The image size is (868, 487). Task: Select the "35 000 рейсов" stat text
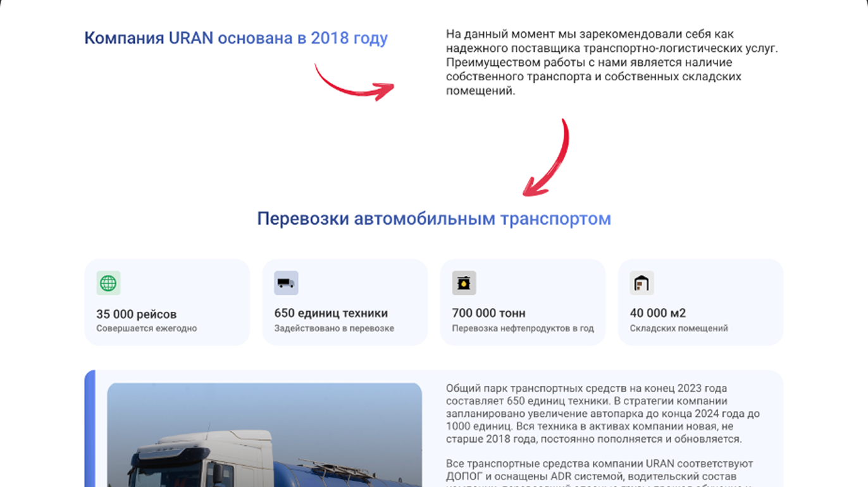[x=136, y=314]
